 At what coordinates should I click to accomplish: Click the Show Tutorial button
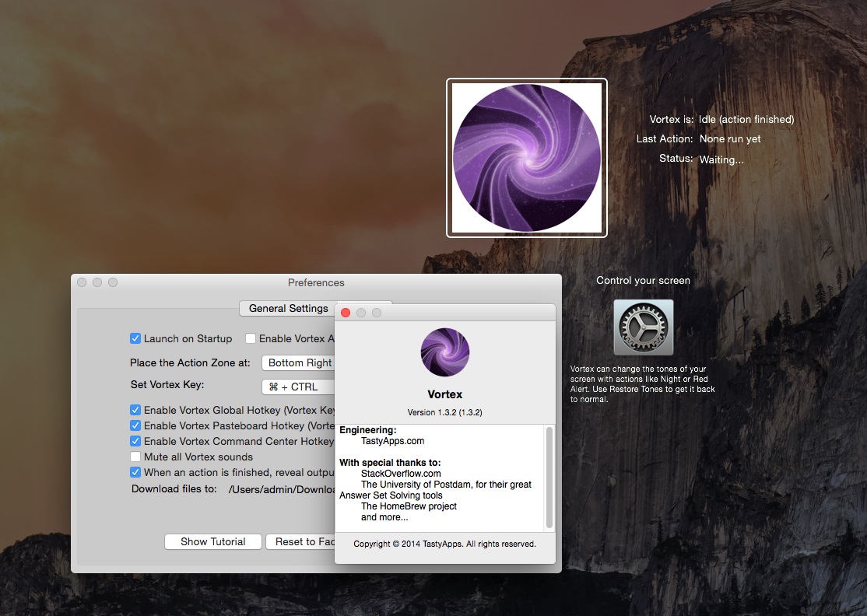pyautogui.click(x=213, y=541)
